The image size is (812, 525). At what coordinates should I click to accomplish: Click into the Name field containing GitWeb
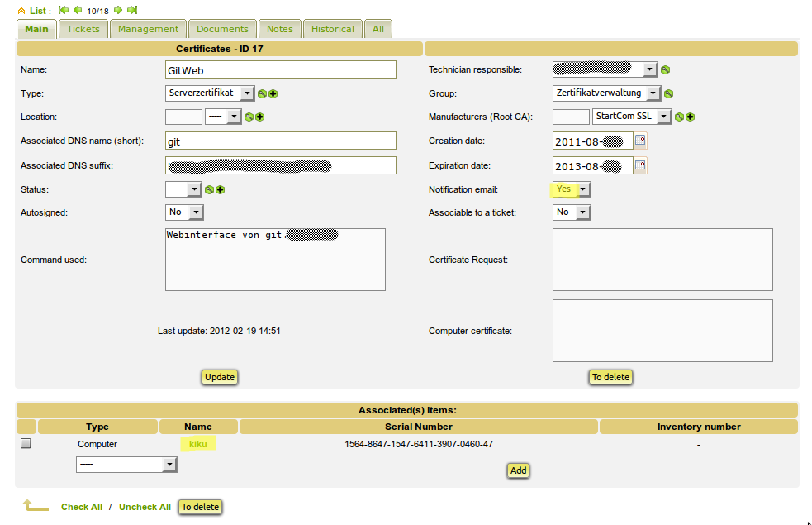point(281,70)
